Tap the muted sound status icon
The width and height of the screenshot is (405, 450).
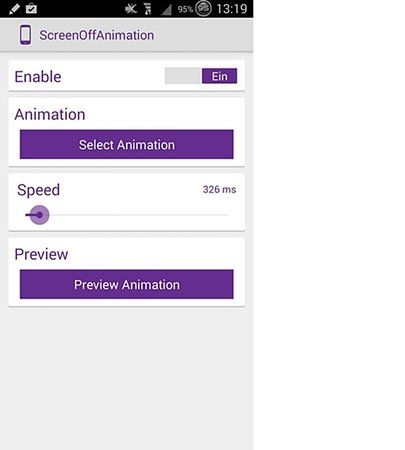[131, 9]
